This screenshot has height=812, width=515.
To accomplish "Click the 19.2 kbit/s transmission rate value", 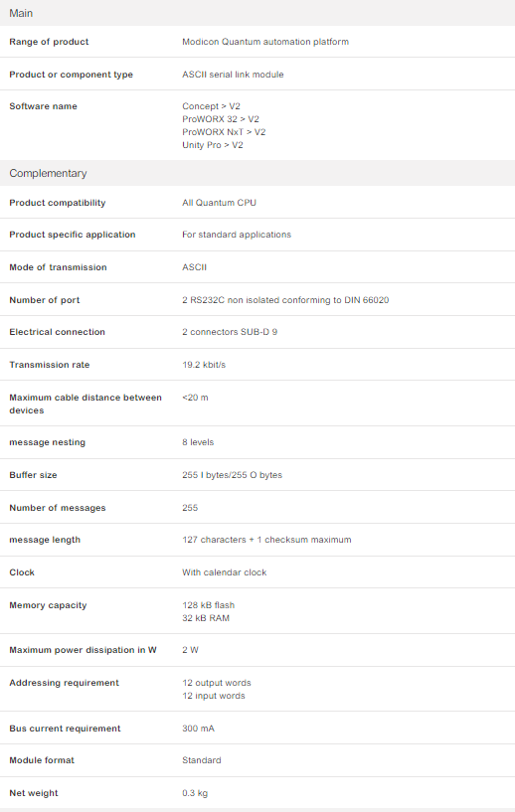I will (204, 365).
